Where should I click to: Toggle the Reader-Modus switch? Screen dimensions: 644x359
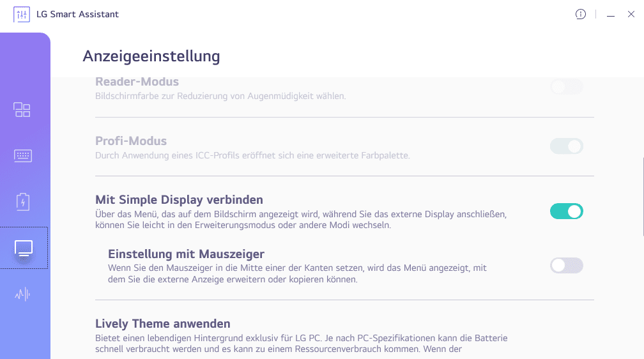tap(566, 87)
